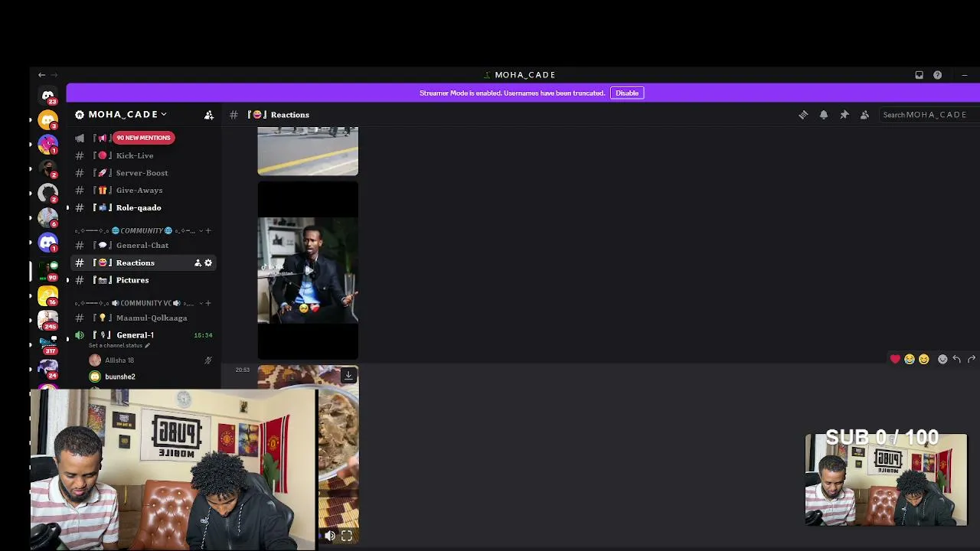This screenshot has height=551, width=980.
Task: Disable Streamer Mode
Action: point(626,93)
